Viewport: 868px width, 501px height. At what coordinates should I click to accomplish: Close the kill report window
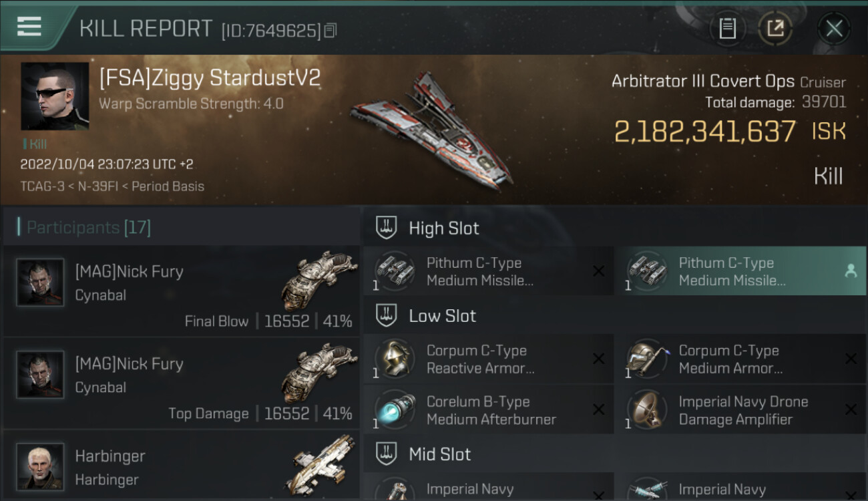click(x=834, y=29)
